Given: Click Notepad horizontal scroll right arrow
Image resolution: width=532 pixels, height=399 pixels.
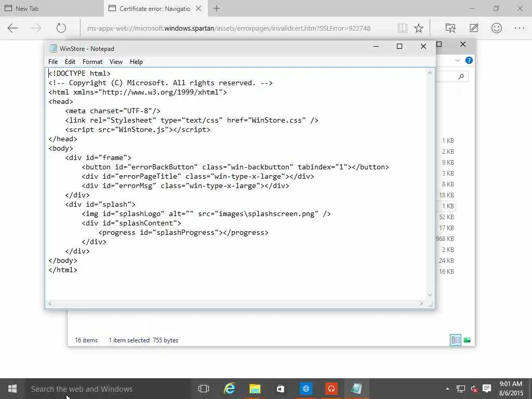Looking at the screenshot, I should [x=421, y=303].
